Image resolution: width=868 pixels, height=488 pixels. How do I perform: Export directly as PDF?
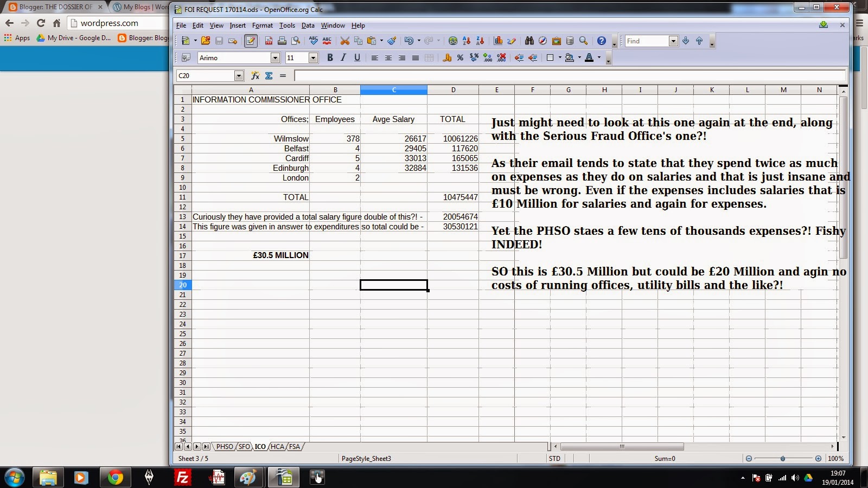point(269,41)
